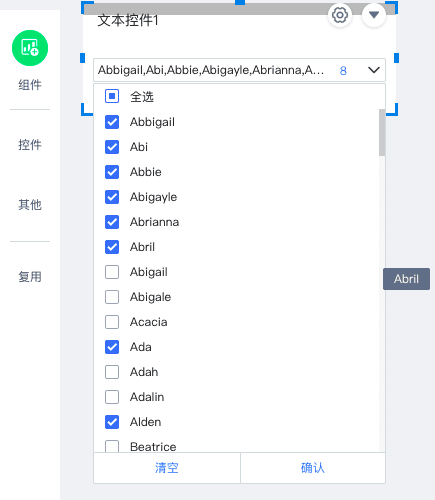Click the round triangle dropdown icon

coord(374,15)
